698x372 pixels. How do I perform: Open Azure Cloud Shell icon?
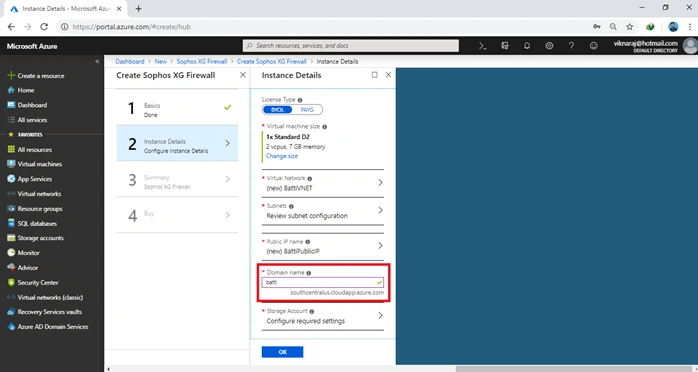pyautogui.click(x=483, y=46)
